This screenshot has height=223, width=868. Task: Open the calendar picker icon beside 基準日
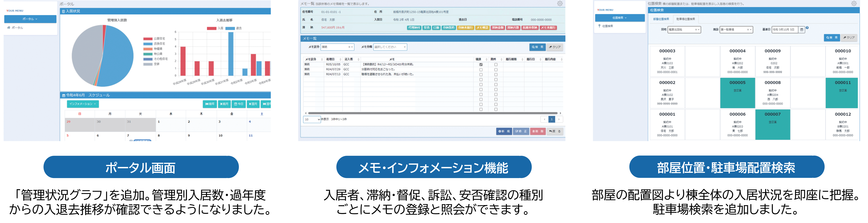[802, 30]
